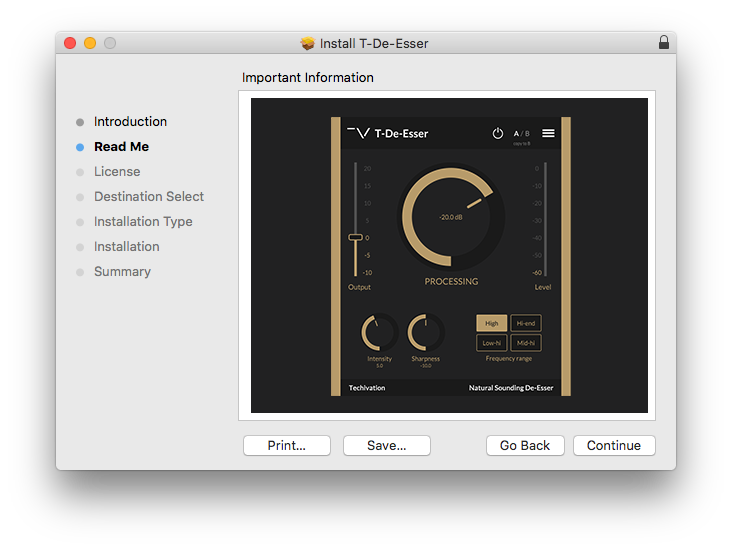The width and height of the screenshot is (732, 550).
Task: Click the lock icon in the title bar
Action: tap(664, 43)
